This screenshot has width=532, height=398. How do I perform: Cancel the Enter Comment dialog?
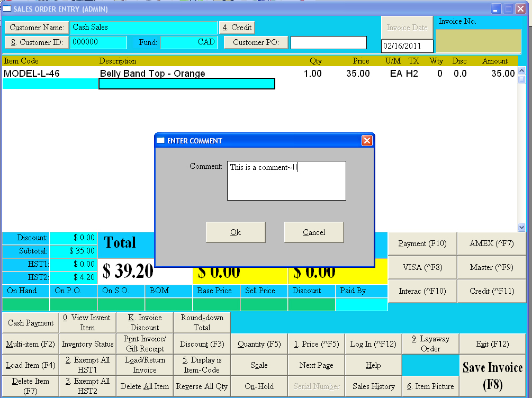(314, 232)
